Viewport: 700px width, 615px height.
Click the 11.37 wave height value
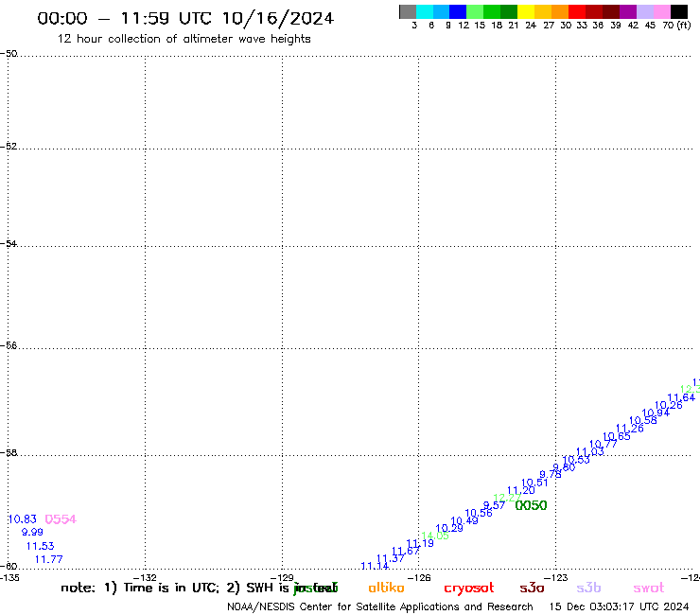(391, 558)
